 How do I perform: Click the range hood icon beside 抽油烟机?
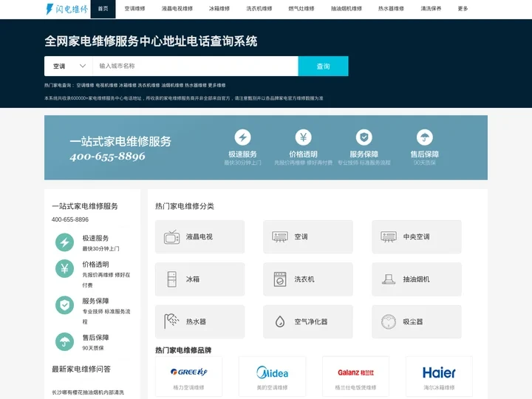coord(389,279)
